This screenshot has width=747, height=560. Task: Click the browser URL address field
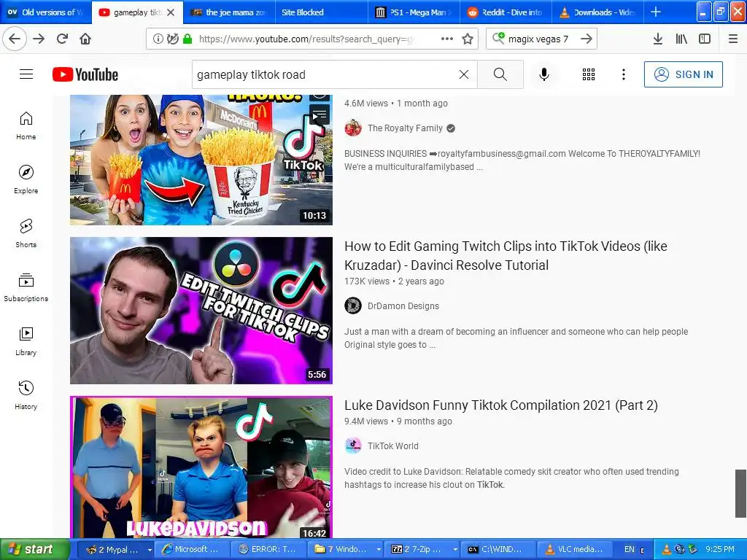[x=305, y=39]
